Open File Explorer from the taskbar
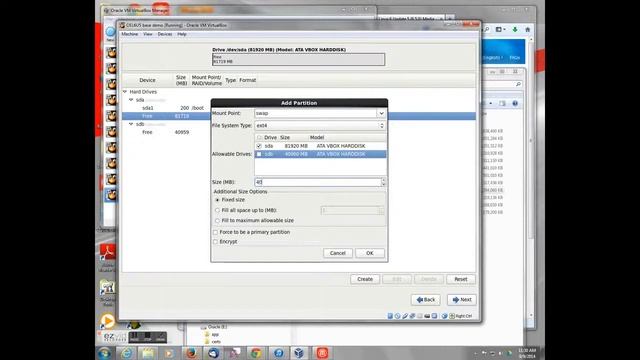The image size is (640, 360). 148,353
